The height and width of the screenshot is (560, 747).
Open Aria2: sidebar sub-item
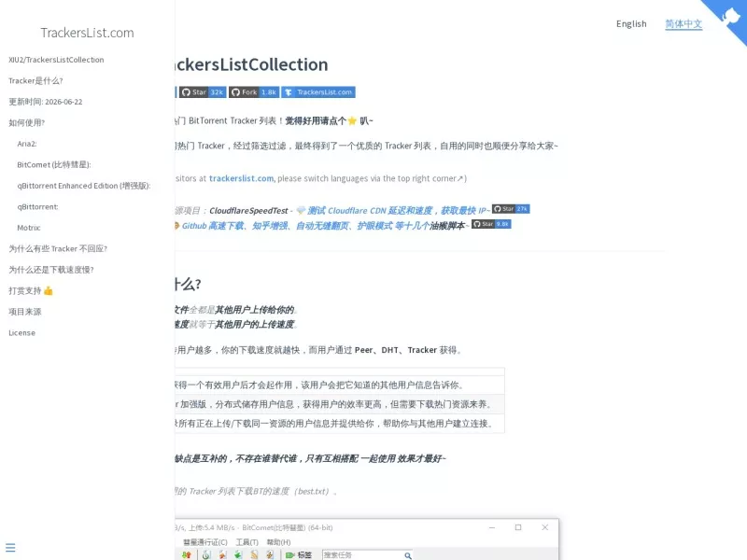point(27,144)
